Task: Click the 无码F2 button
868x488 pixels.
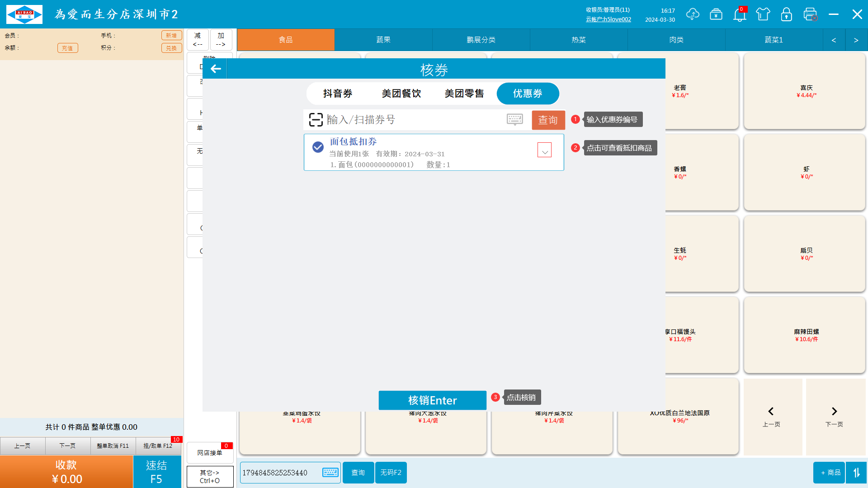Action: [x=391, y=473]
